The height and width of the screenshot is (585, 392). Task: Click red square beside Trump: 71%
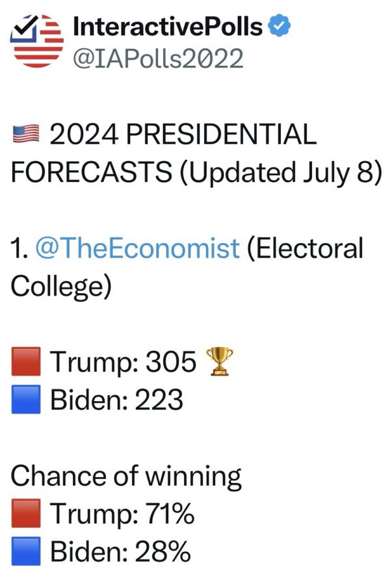(x=26, y=515)
